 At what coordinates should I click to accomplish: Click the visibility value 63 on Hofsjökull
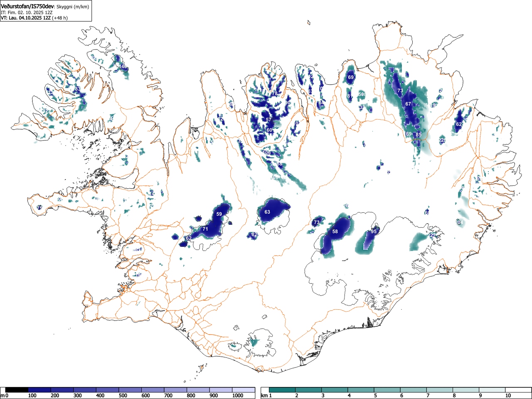pyautogui.click(x=267, y=212)
